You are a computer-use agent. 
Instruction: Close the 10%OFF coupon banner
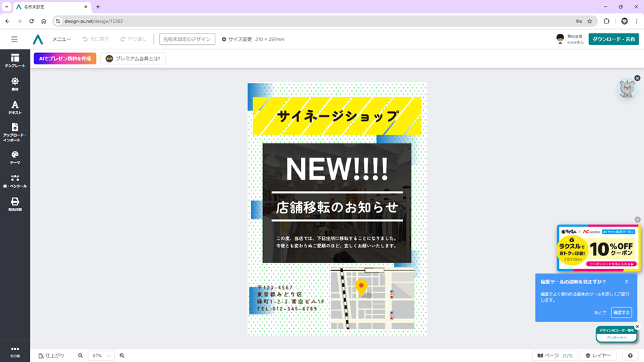pyautogui.click(x=637, y=220)
